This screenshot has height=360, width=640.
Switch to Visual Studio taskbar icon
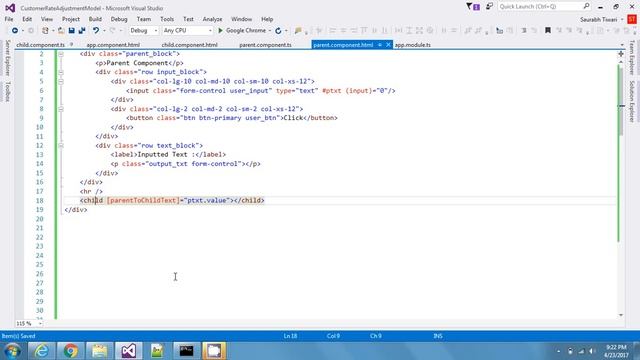coord(128,351)
